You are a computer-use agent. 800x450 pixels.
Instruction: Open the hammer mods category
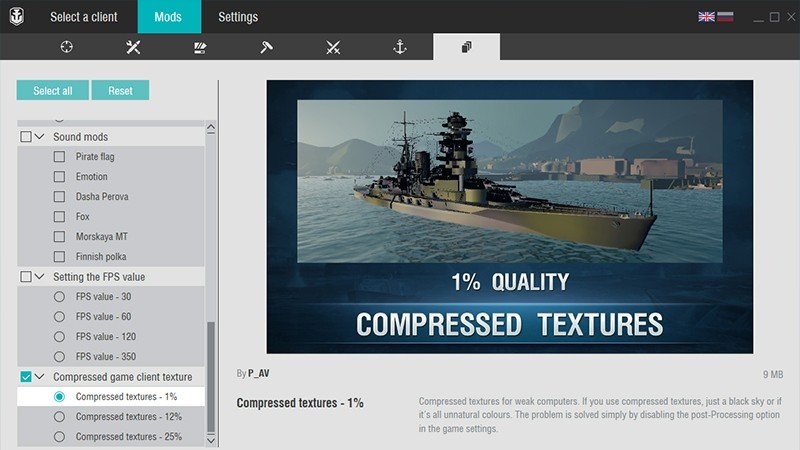click(x=267, y=47)
